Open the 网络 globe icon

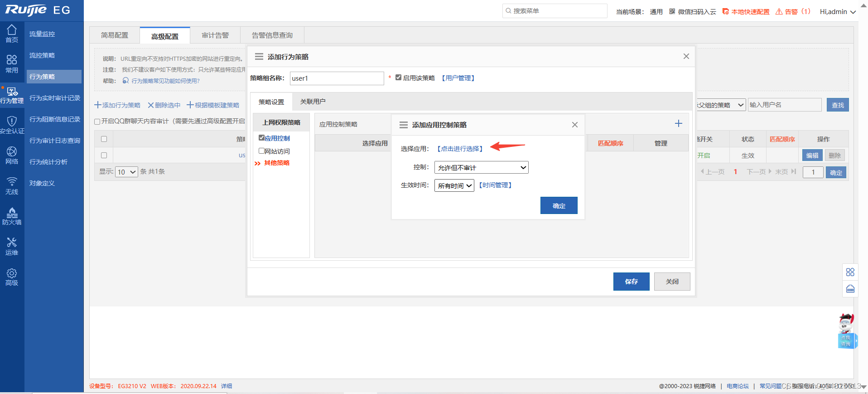[12, 155]
